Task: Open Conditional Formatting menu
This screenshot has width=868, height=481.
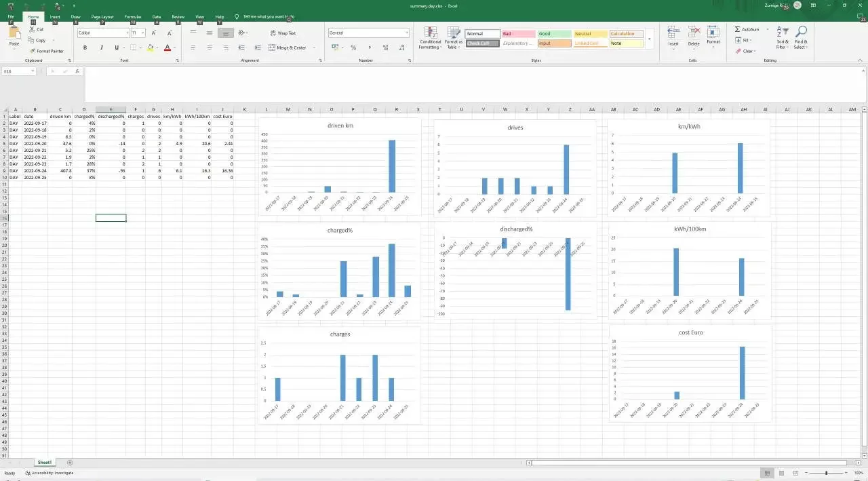Action: click(x=430, y=38)
